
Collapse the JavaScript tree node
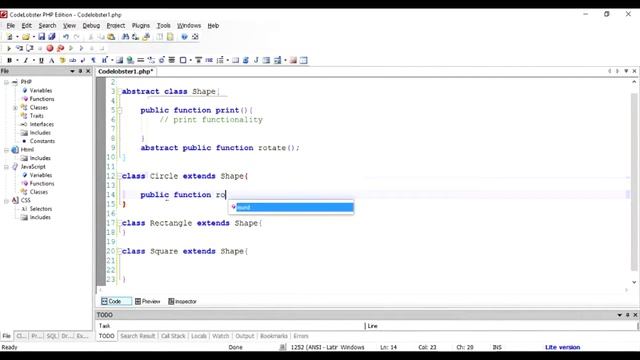(x=7, y=167)
